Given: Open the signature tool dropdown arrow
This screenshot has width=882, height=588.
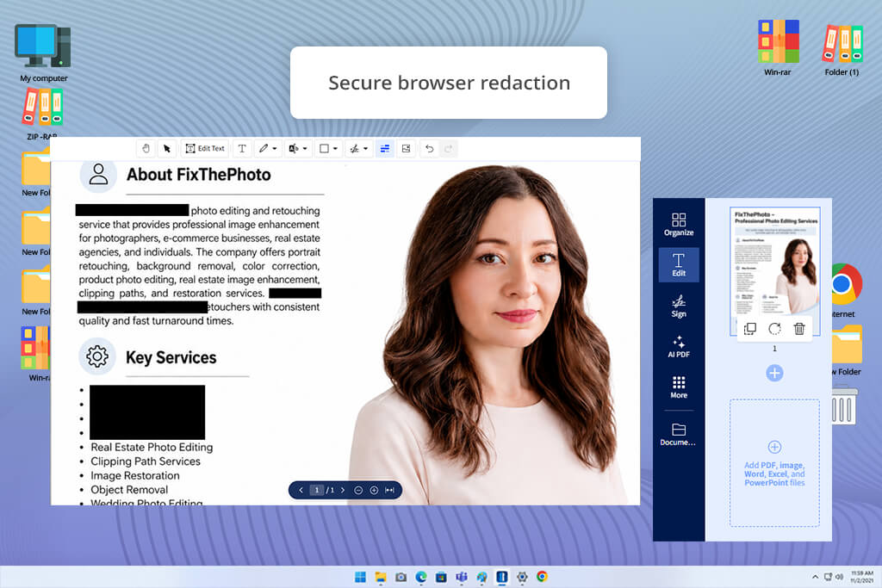Looking at the screenshot, I should coord(365,149).
